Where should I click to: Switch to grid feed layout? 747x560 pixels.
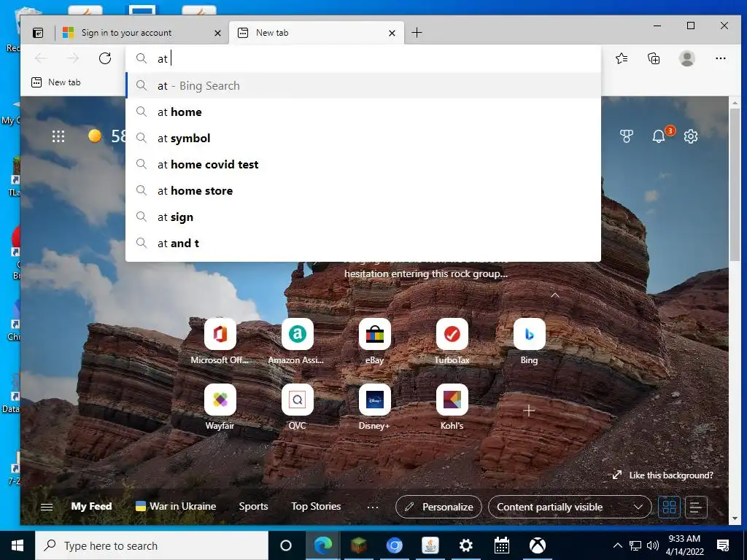(x=669, y=507)
